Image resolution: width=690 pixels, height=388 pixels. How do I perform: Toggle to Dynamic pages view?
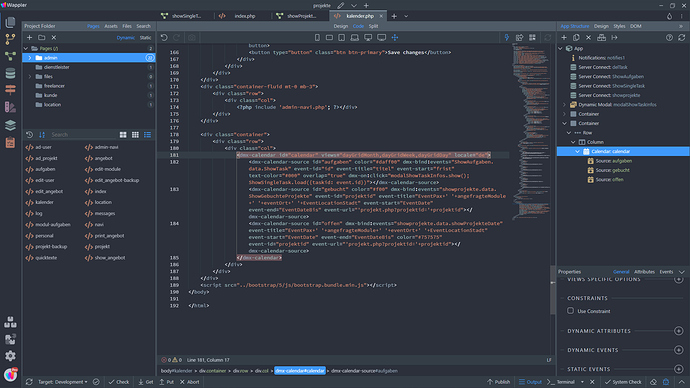pyautogui.click(x=125, y=38)
